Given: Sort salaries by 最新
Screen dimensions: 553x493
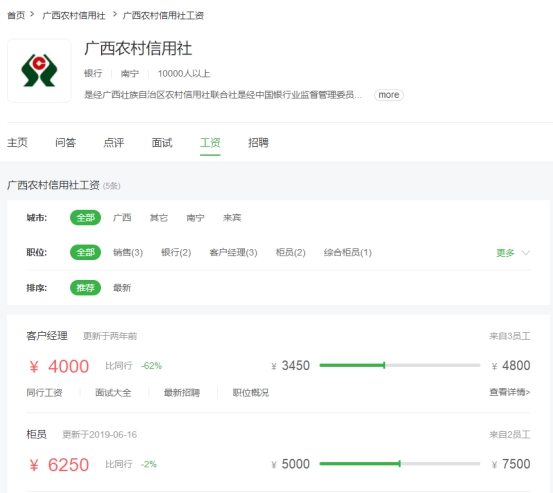Looking at the screenshot, I should click(x=122, y=288).
